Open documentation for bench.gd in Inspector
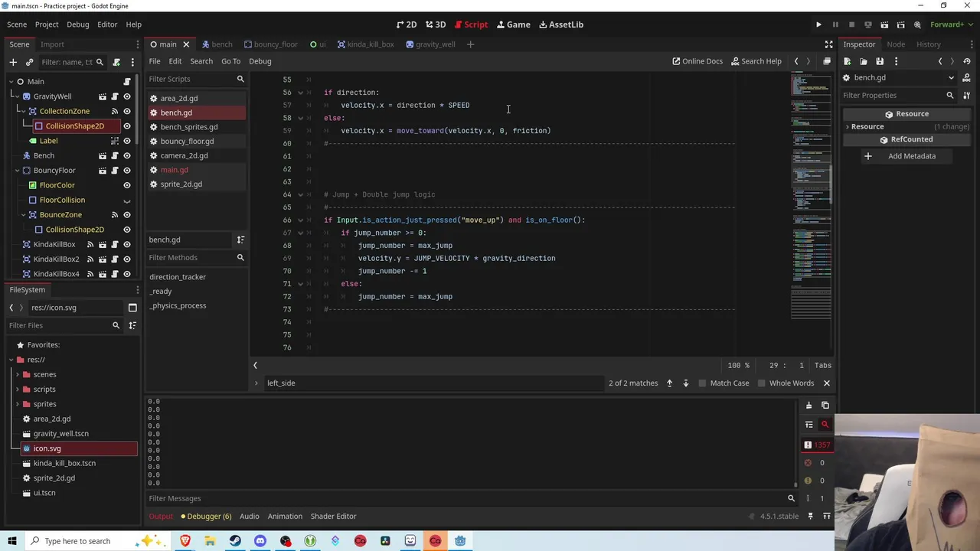The image size is (980, 551). (x=967, y=77)
